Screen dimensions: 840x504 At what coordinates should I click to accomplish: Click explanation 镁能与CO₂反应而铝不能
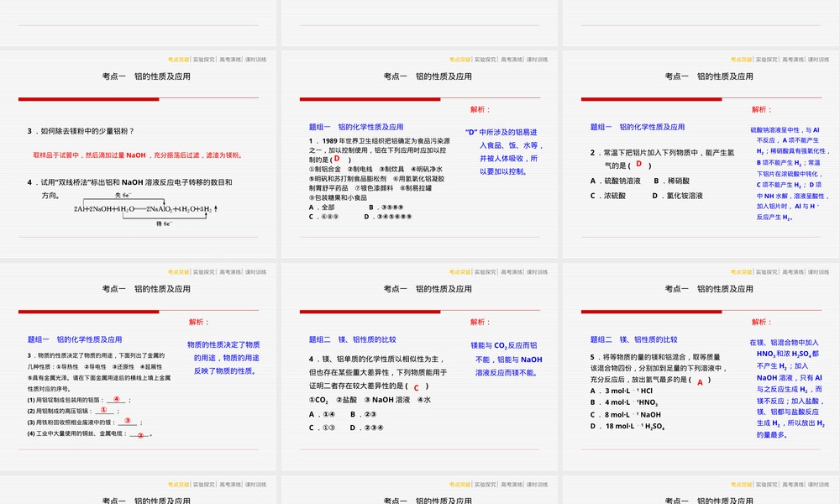[507, 359]
